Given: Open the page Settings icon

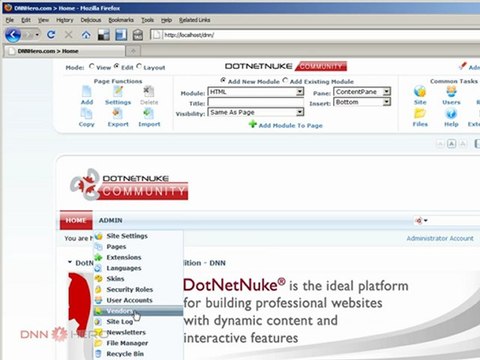Looking at the screenshot, I should pos(118,91).
